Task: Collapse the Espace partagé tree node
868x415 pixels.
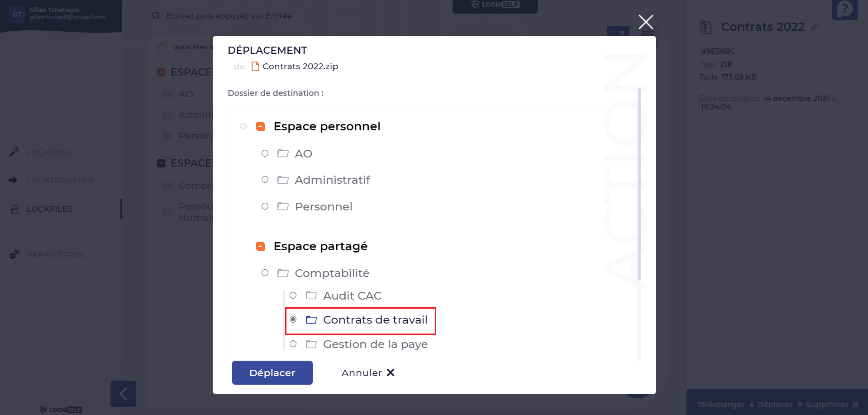Action: (x=260, y=246)
